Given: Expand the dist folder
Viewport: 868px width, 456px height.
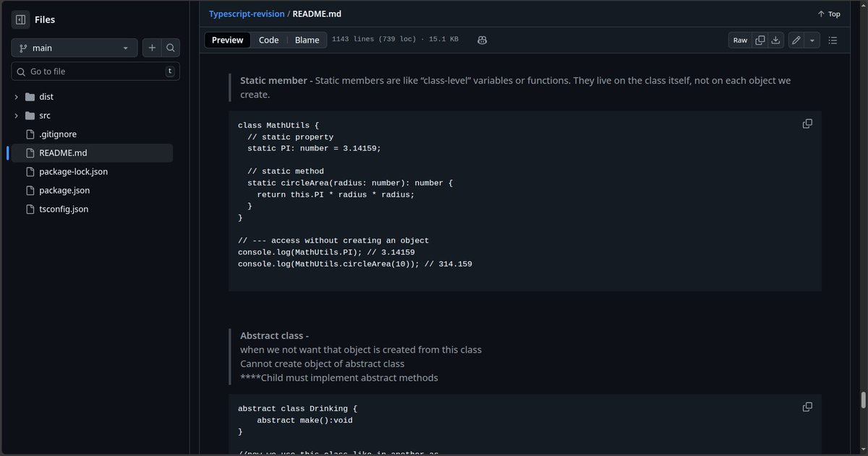Looking at the screenshot, I should pos(16,96).
